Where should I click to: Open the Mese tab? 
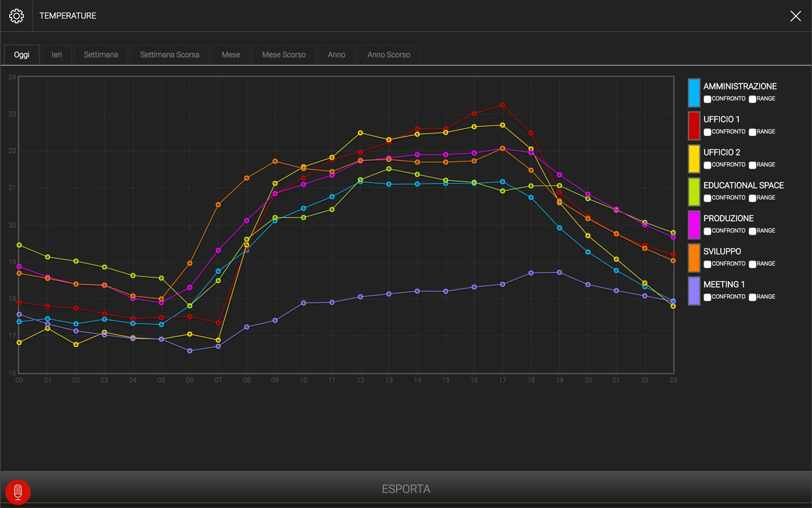[x=230, y=55]
